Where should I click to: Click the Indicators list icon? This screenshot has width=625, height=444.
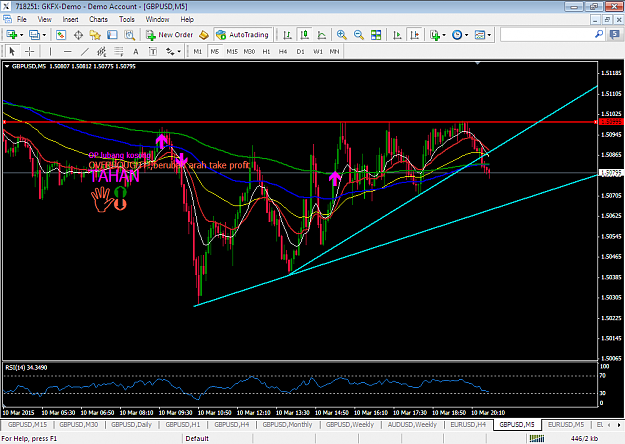435,35
